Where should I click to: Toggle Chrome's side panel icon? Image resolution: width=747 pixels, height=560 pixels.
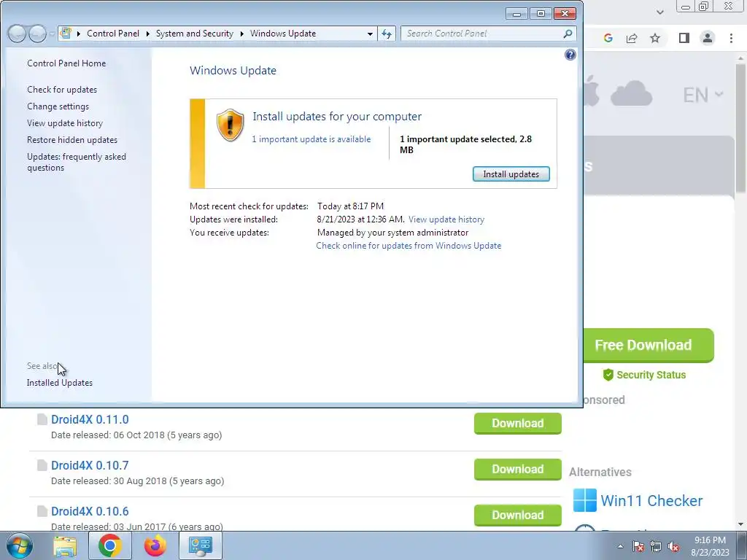[684, 38]
